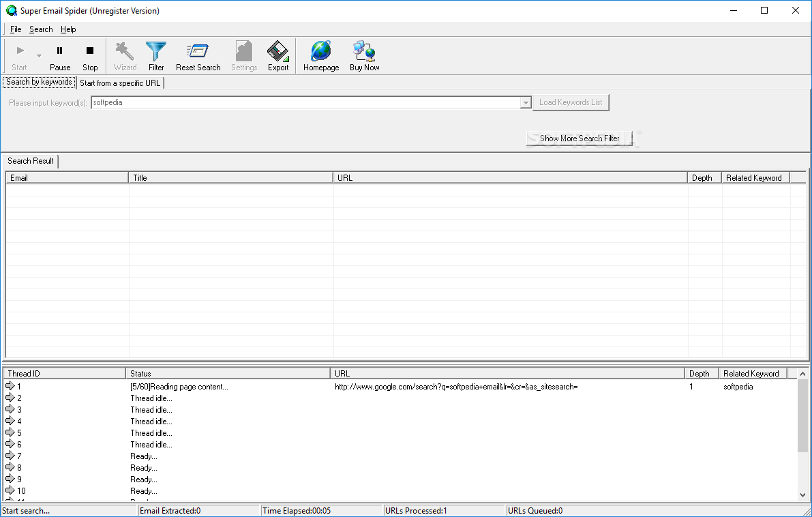The height and width of the screenshot is (517, 812).
Task: Click the Start play icon in toolbar
Action: [20, 50]
